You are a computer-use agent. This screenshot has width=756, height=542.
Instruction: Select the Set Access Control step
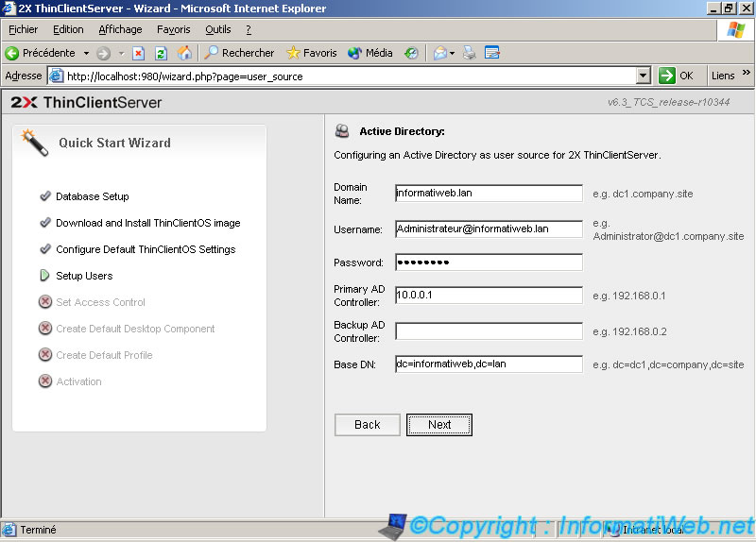click(100, 302)
